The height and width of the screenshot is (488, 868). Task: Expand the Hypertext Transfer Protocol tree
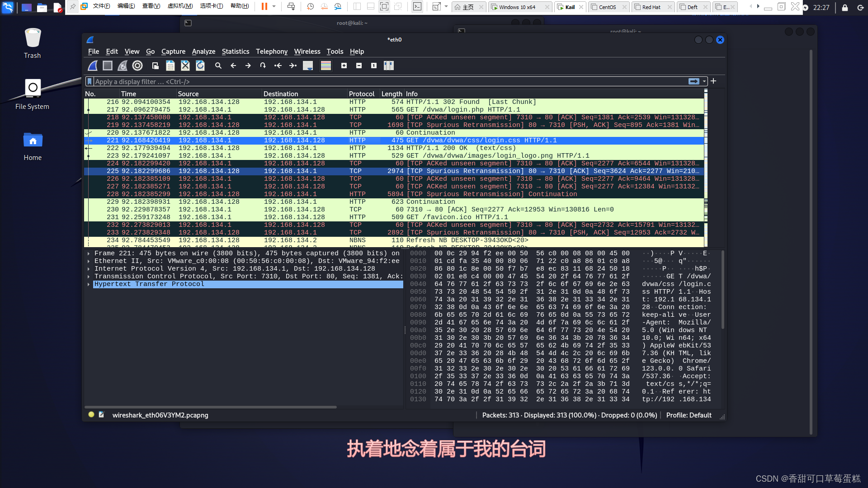tap(89, 284)
